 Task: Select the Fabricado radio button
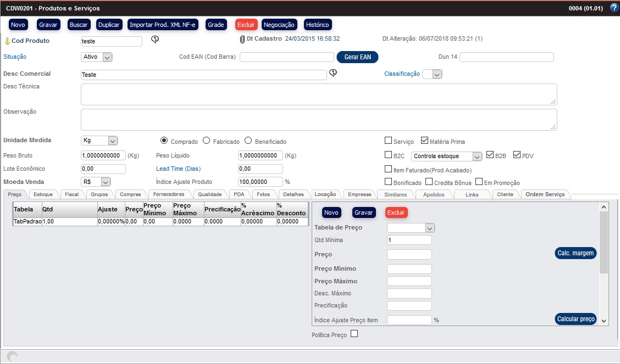[x=207, y=141]
